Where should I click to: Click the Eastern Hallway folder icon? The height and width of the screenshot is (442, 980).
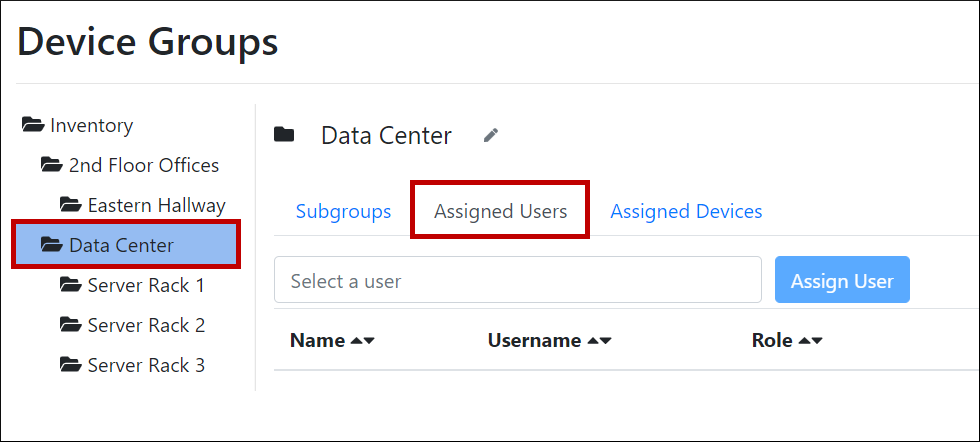pyautogui.click(x=71, y=205)
